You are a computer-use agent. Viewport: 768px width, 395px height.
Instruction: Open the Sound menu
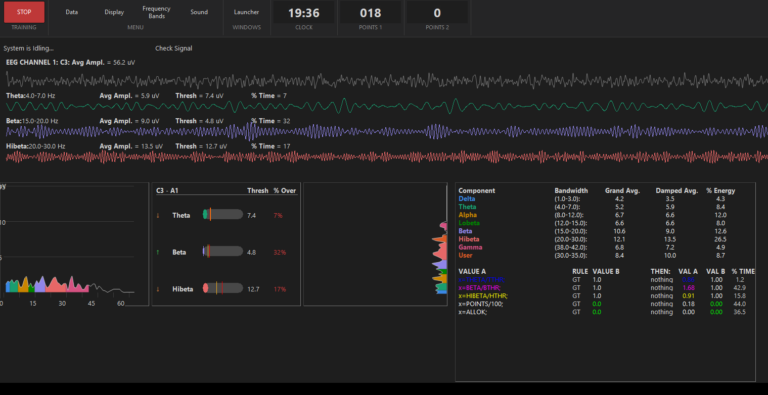click(199, 12)
